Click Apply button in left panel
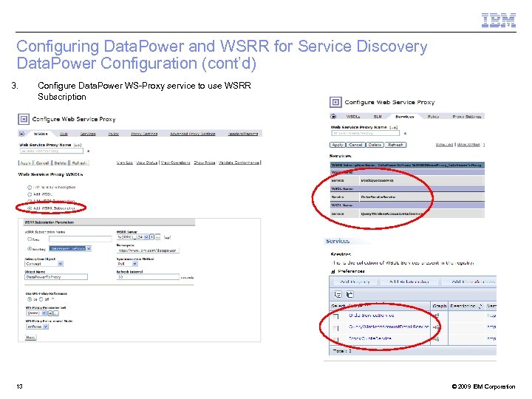This screenshot has width=532, height=399. tap(25, 163)
